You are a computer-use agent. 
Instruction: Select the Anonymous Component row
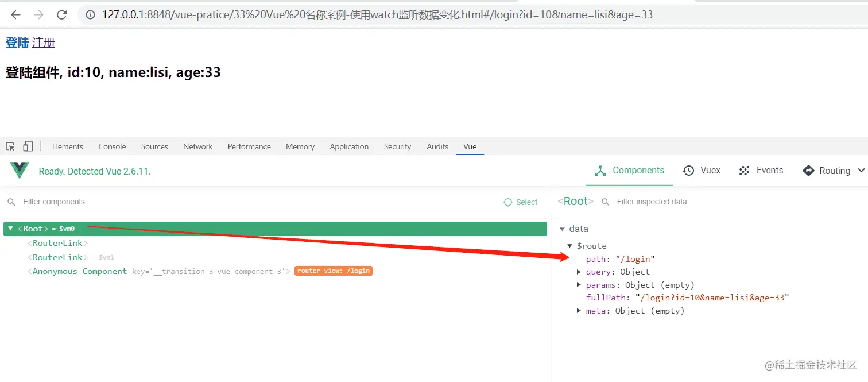pos(158,271)
